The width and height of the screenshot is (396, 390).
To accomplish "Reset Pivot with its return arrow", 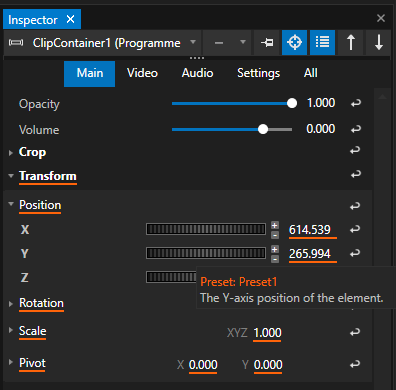I will tap(355, 364).
